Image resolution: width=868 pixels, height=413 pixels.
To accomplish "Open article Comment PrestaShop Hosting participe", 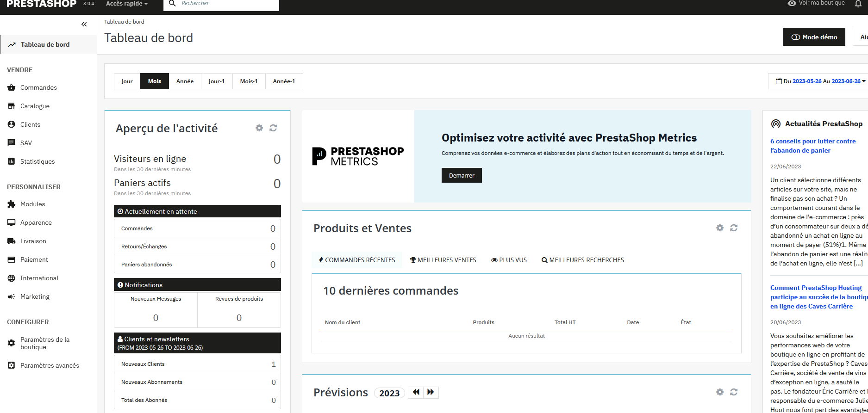I will (x=818, y=297).
